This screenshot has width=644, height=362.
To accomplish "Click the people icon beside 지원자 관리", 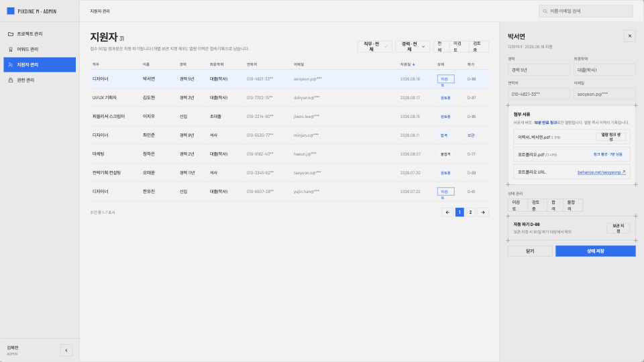I will tap(11, 65).
